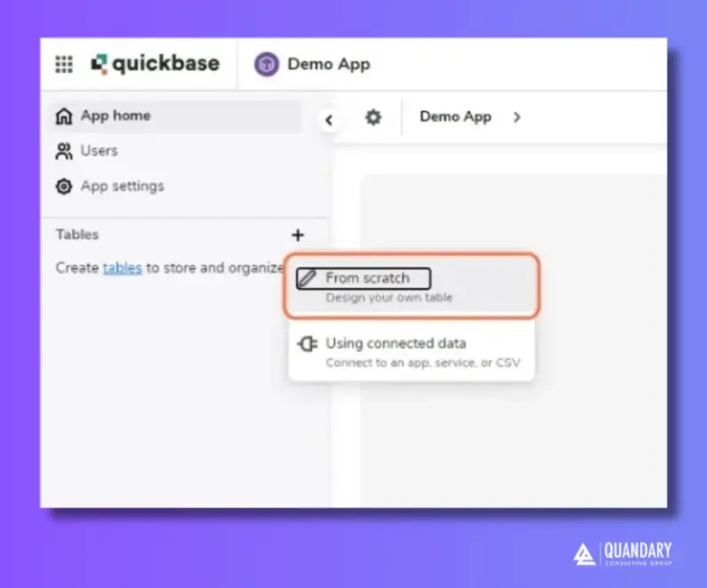Choose From scratch table option
The width and height of the screenshot is (707, 588).
click(x=411, y=286)
